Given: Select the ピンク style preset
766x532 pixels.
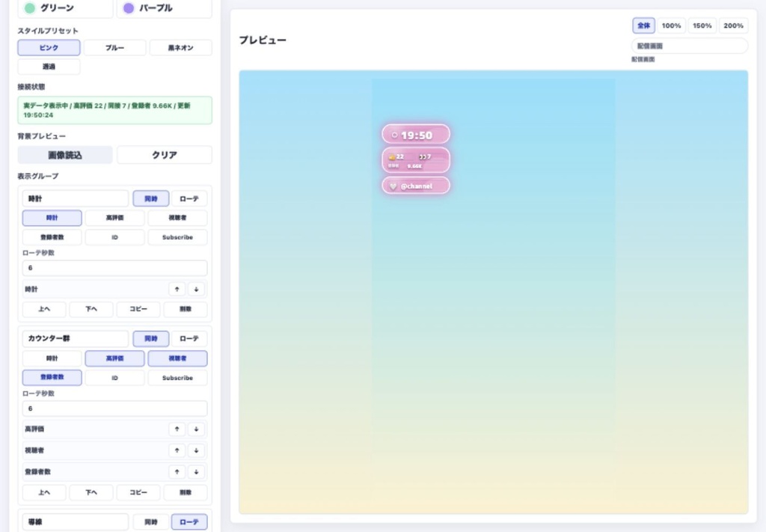Looking at the screenshot, I should pyautogui.click(x=49, y=47).
